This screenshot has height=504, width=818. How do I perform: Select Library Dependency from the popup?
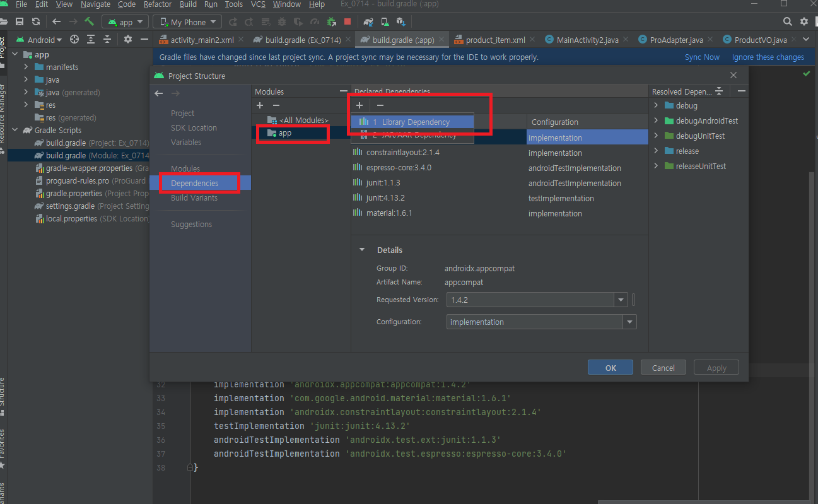coord(412,122)
